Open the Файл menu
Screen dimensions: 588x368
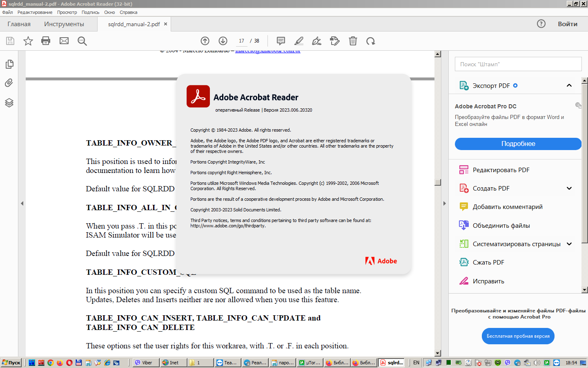tap(7, 12)
